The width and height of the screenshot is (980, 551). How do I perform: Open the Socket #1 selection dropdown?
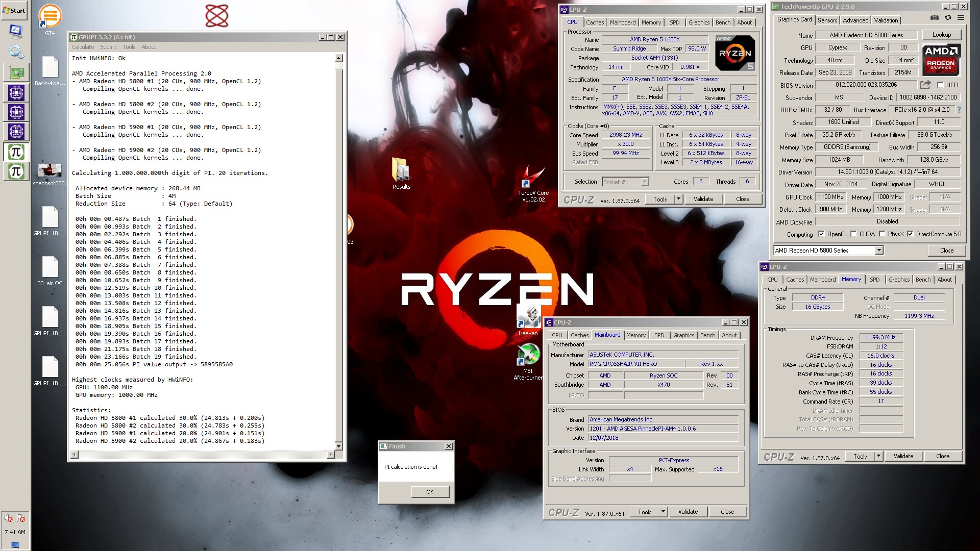[x=645, y=182]
